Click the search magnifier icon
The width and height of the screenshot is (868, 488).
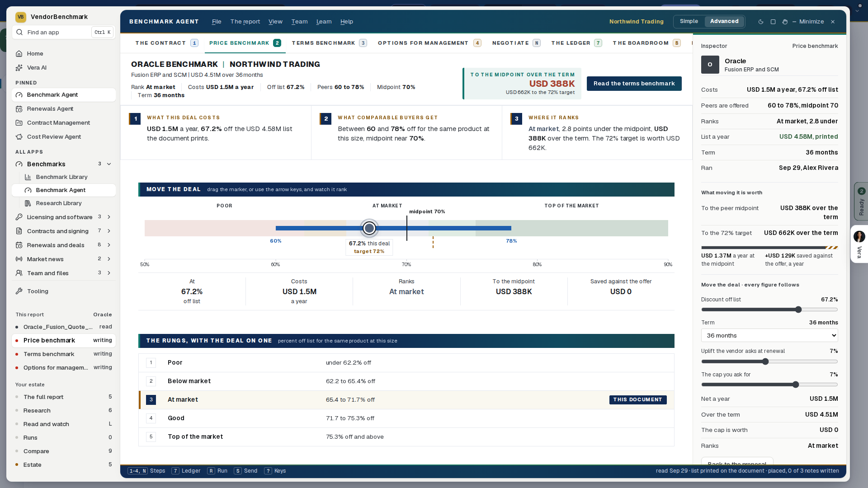coord(20,32)
